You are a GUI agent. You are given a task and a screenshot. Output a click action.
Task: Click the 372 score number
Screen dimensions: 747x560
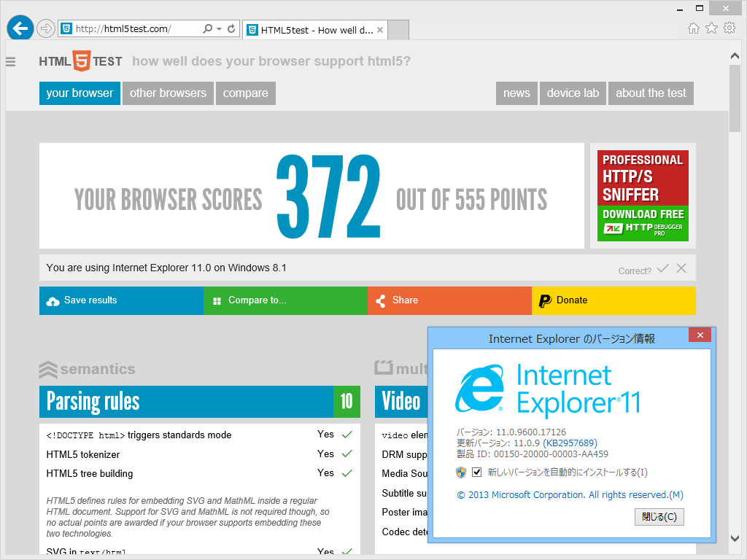pos(328,197)
